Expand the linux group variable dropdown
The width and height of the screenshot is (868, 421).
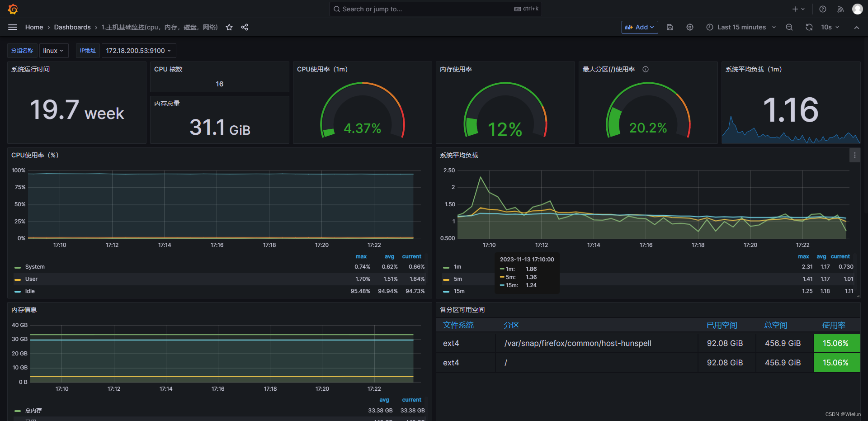point(53,51)
